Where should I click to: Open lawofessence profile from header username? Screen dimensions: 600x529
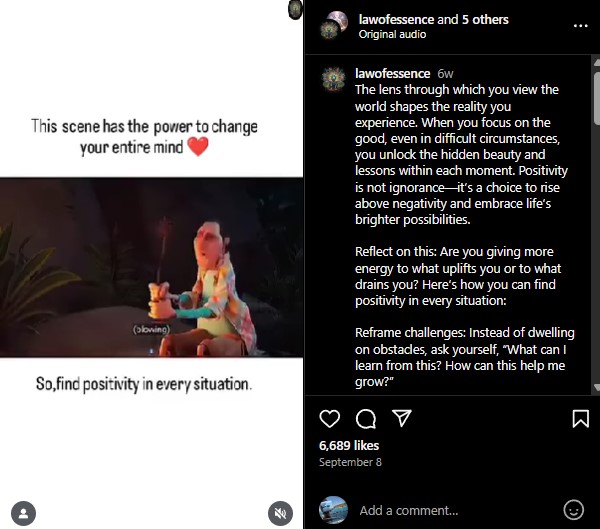(x=397, y=19)
